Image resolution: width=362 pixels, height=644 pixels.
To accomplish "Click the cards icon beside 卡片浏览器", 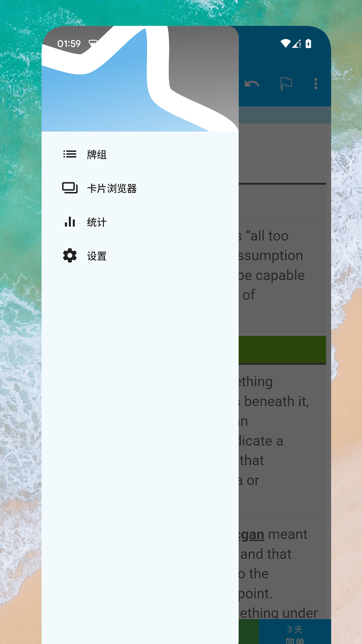I will [x=70, y=188].
